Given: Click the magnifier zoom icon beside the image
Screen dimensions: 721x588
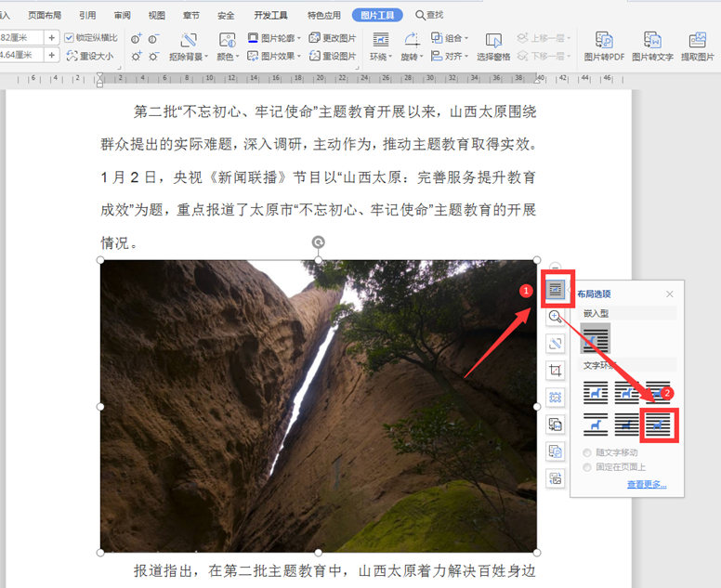Looking at the screenshot, I should coord(556,317).
